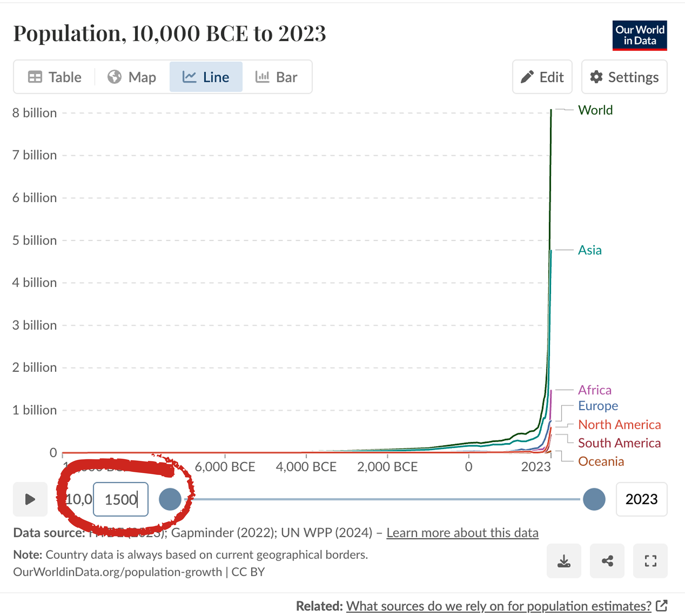Screen dimensions: 685x616
Task: Select the World label on the chart
Action: (595, 110)
